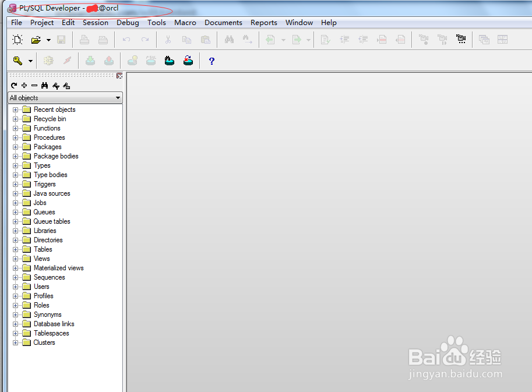This screenshot has height=392, width=532.
Task: Open the dropdown arrow next to Open
Action: (x=48, y=40)
